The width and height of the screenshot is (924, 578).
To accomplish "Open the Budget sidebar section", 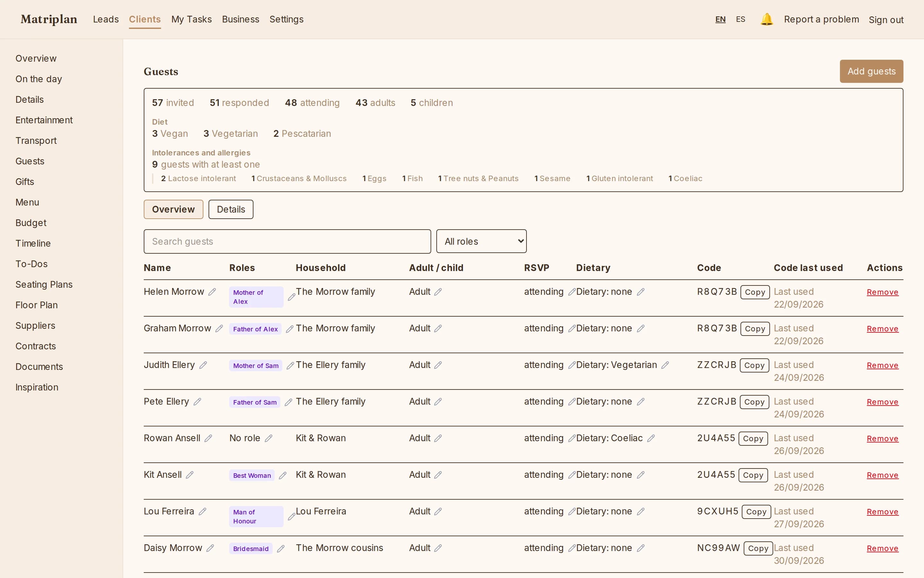I will (30, 223).
